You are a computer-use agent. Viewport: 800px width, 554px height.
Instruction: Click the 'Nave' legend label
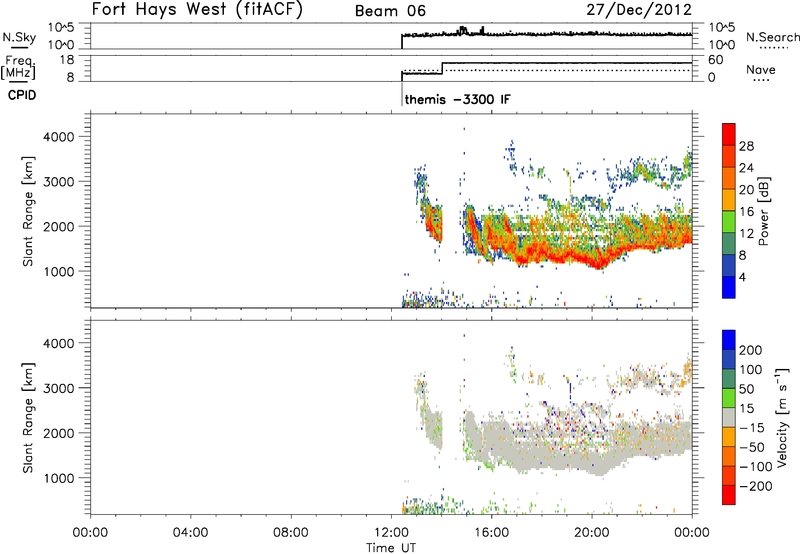click(761, 69)
